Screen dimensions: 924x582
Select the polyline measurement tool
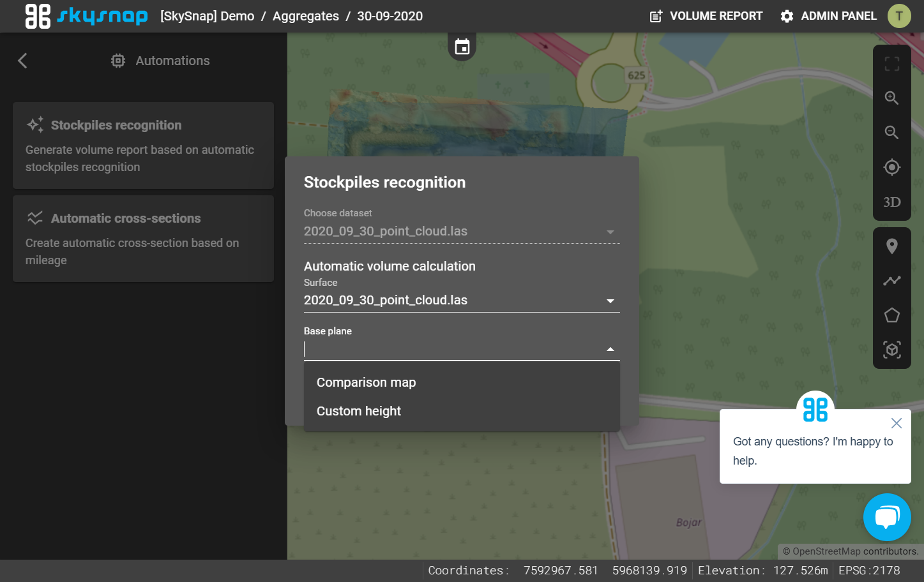(x=892, y=281)
